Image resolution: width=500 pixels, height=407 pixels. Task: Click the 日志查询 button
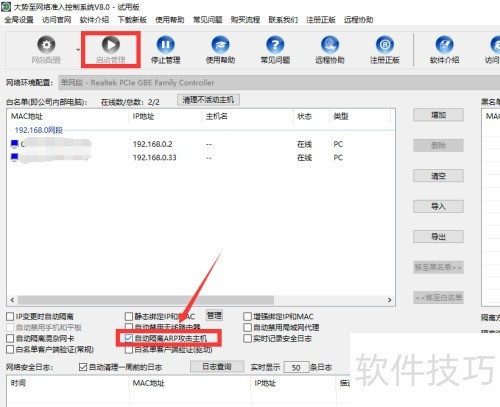(x=217, y=367)
